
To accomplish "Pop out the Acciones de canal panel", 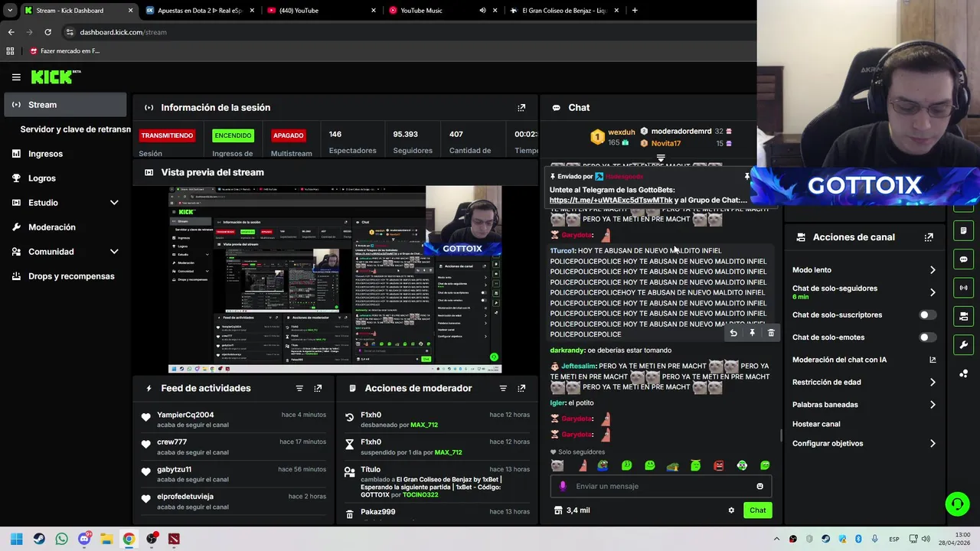I will pos(929,237).
